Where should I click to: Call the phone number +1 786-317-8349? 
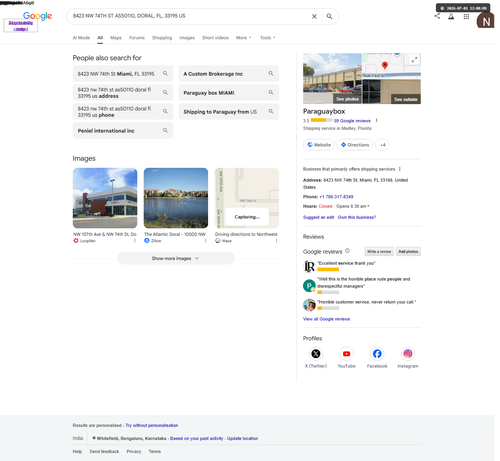pyautogui.click(x=336, y=197)
